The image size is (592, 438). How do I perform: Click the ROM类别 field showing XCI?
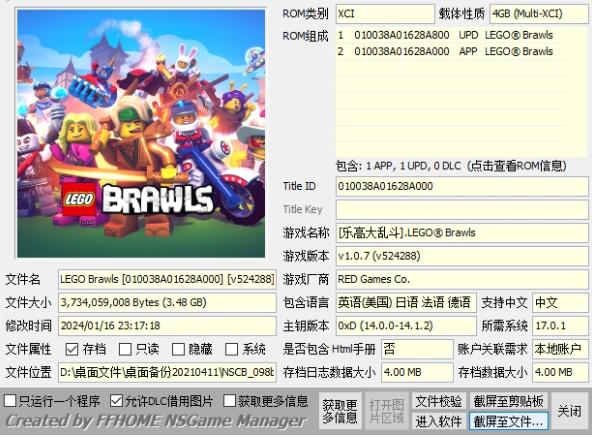pyautogui.click(x=385, y=14)
